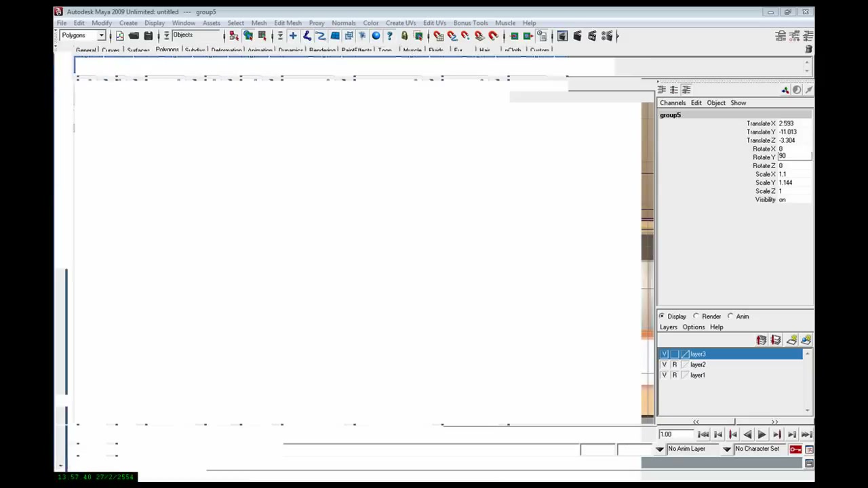Click the Translate X channel label

point(760,123)
